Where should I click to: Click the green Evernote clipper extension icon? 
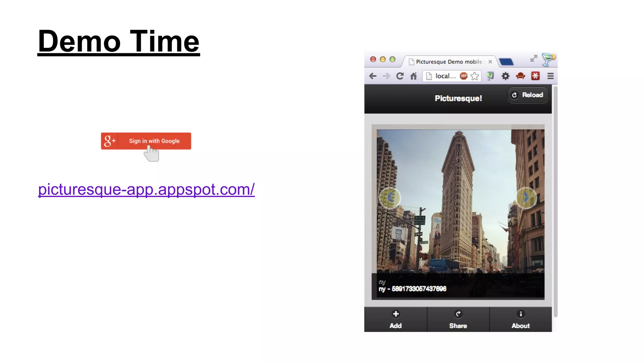click(490, 76)
